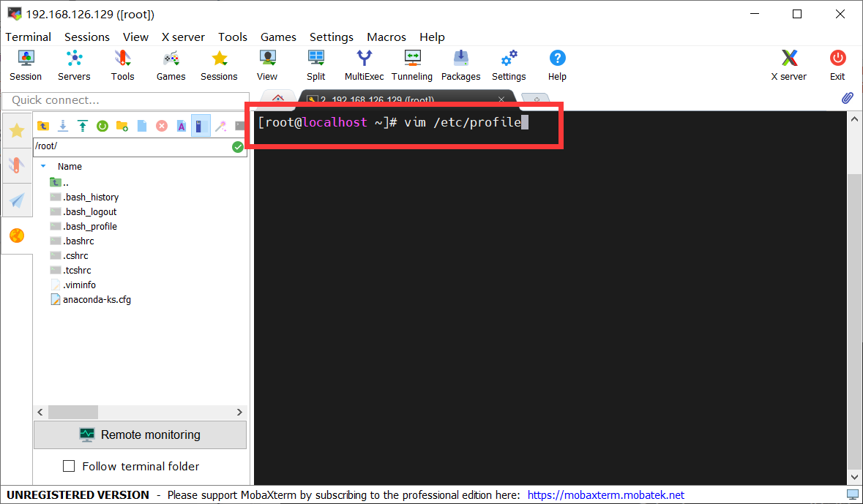Click terminal scrollbar down arrow
The height and width of the screenshot is (504, 863).
(854, 478)
